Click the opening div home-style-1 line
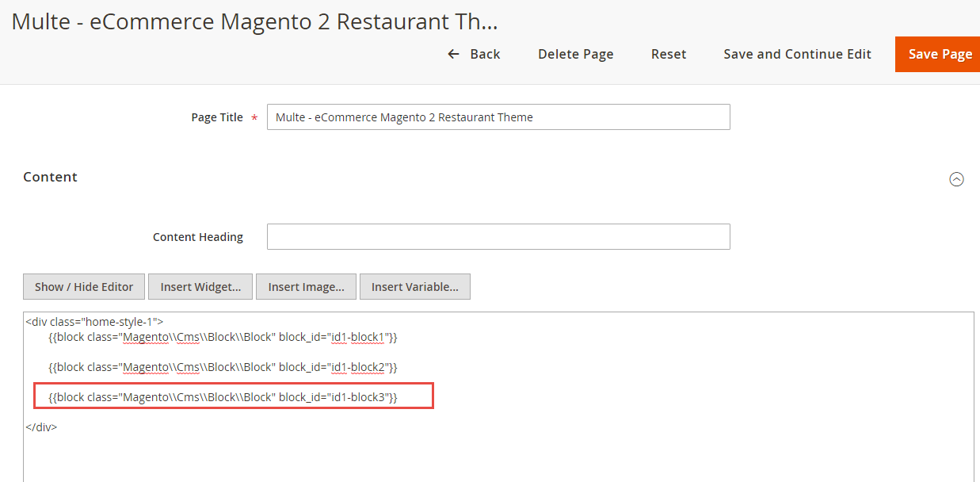 (x=94, y=322)
